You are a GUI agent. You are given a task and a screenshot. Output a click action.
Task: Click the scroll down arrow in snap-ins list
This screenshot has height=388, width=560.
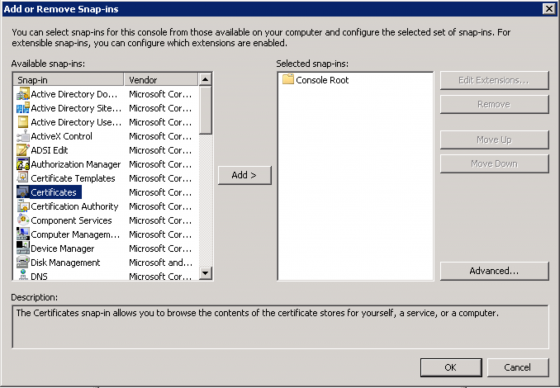pos(205,273)
